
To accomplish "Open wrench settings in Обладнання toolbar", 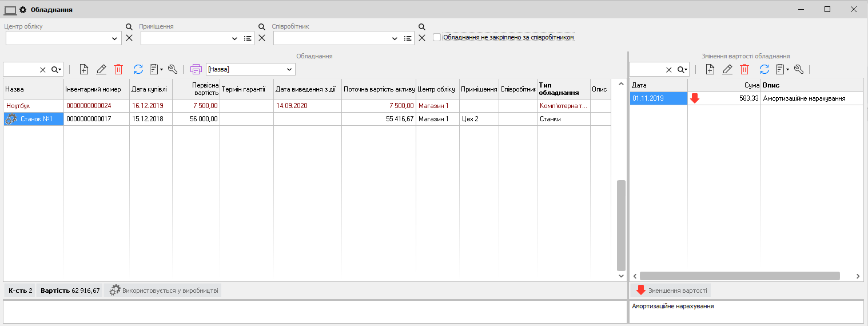I will pyautogui.click(x=172, y=69).
